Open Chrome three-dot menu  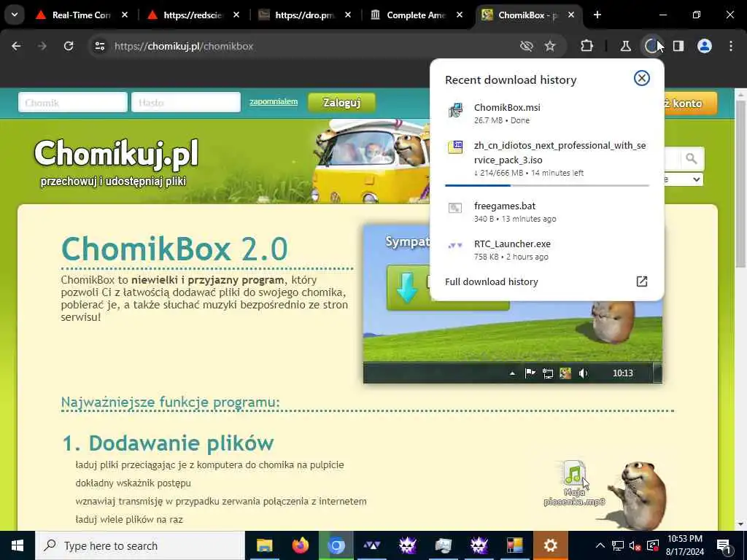(x=731, y=46)
